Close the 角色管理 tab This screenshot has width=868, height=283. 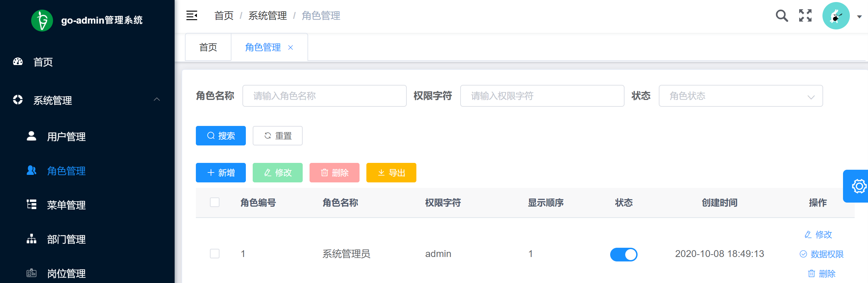pos(290,48)
